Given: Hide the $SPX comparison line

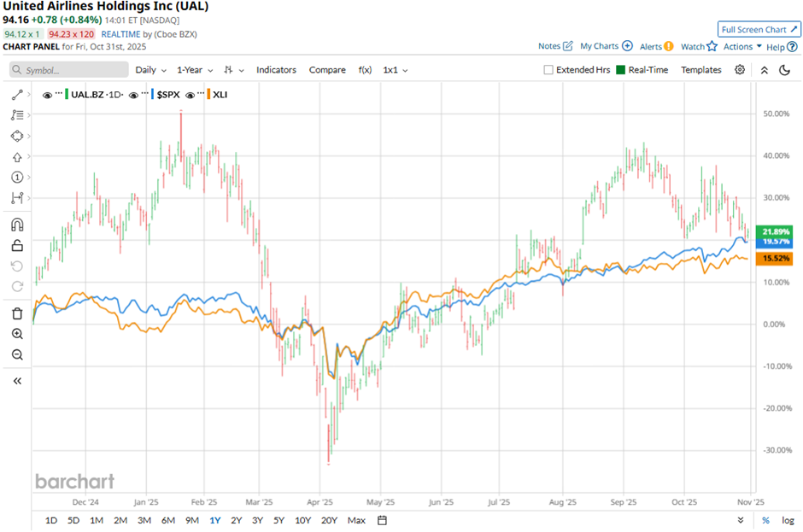Looking at the screenshot, I should pos(134,95).
